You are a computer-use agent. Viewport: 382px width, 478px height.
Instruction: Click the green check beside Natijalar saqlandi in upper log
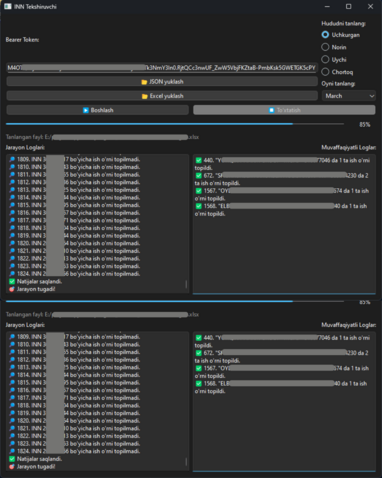pyautogui.click(x=12, y=281)
